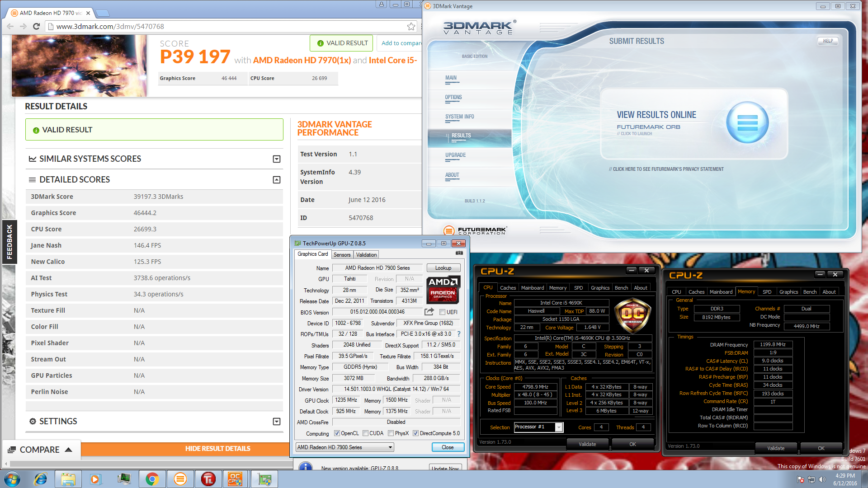Open the GPU selection dropdown in GPU-Z
Screen dimensions: 868x488
tap(344, 447)
